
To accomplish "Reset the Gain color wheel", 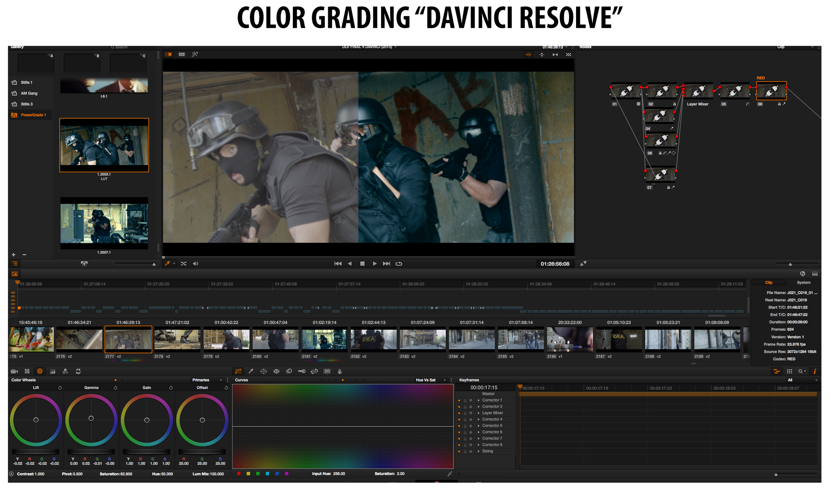I will click(x=171, y=388).
